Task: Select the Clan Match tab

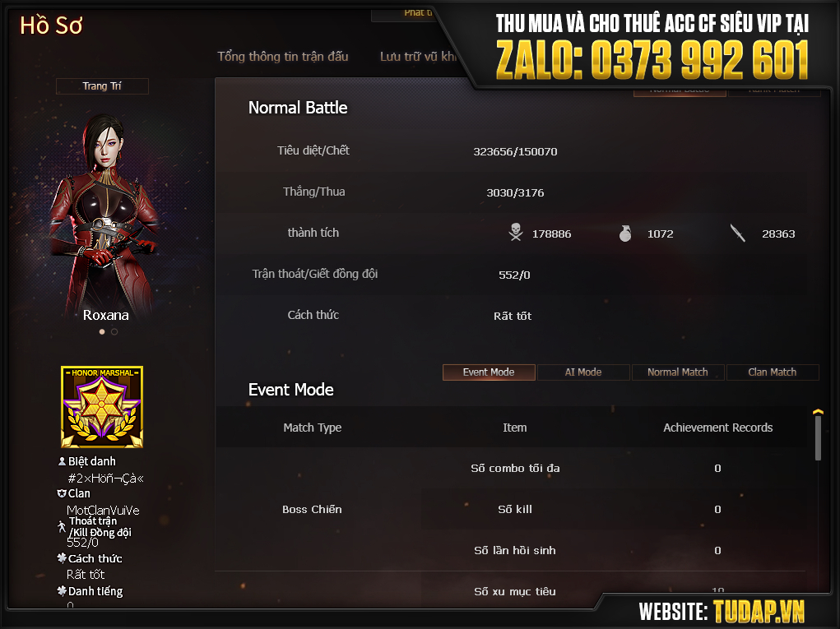Action: (x=773, y=372)
